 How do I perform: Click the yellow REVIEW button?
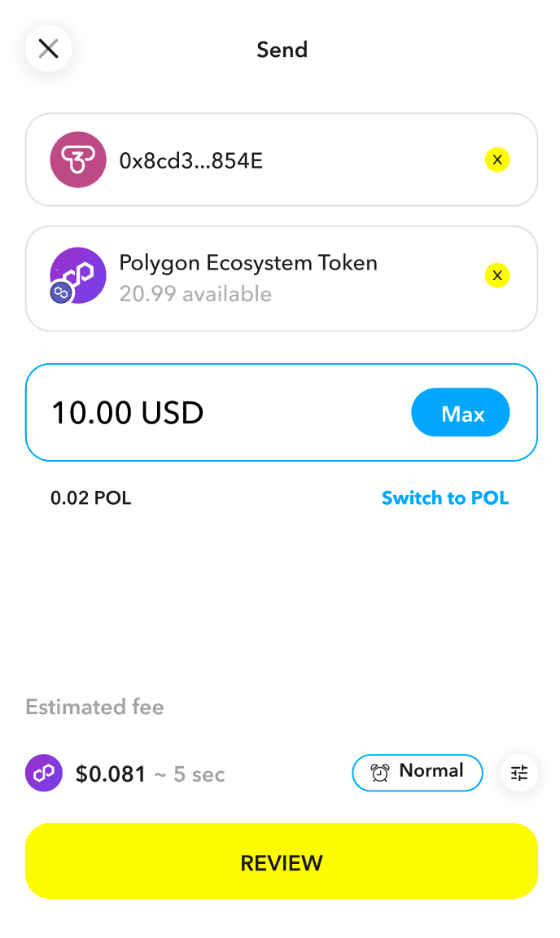(281, 861)
